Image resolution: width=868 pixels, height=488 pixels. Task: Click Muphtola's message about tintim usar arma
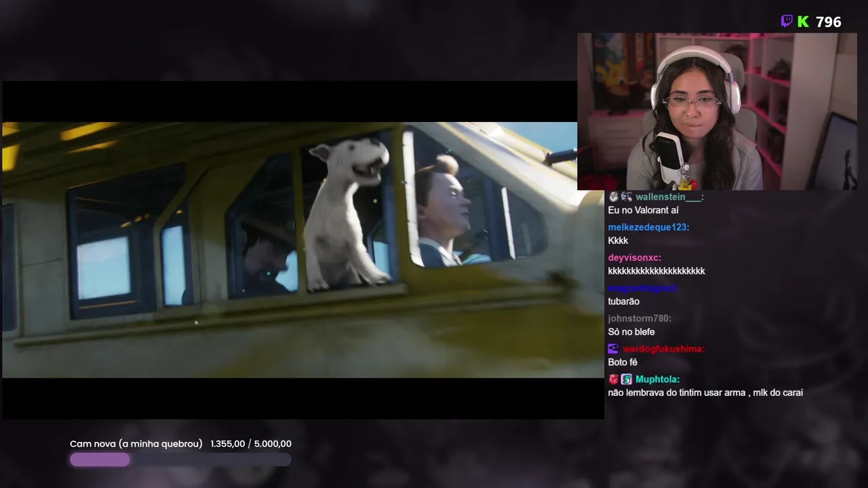pos(705,392)
